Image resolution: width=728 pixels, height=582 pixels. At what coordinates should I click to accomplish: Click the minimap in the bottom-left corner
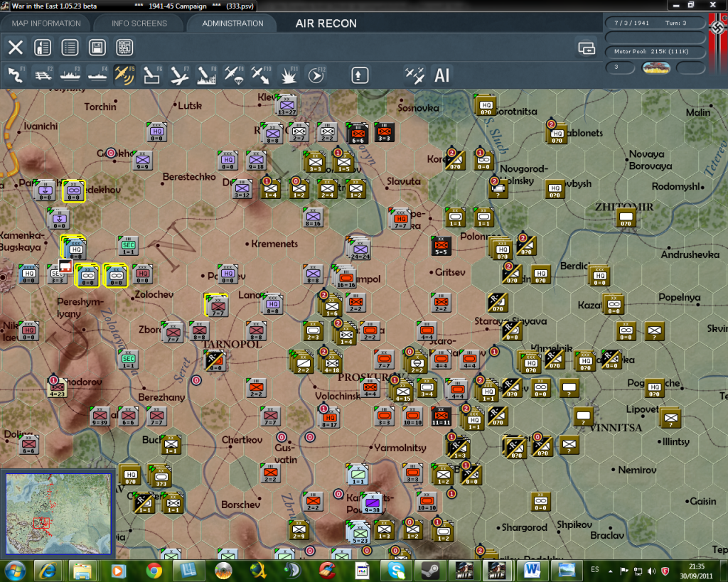click(58, 513)
